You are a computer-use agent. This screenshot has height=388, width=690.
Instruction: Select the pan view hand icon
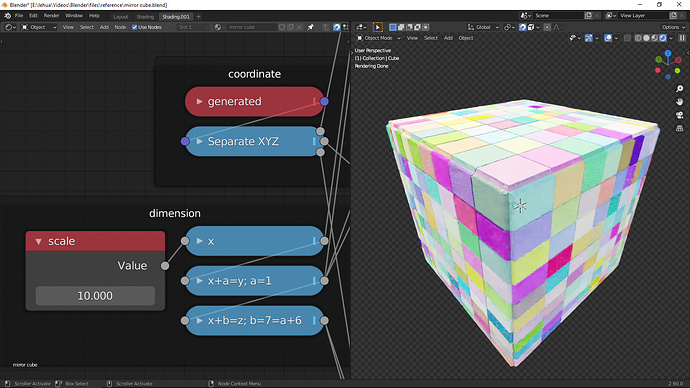point(679,102)
